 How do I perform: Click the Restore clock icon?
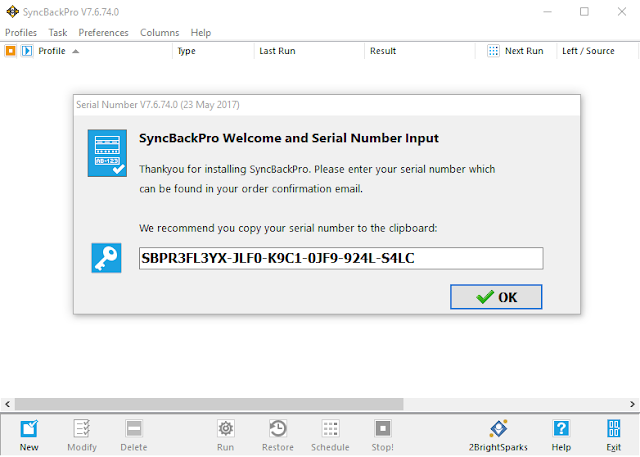pos(278,429)
